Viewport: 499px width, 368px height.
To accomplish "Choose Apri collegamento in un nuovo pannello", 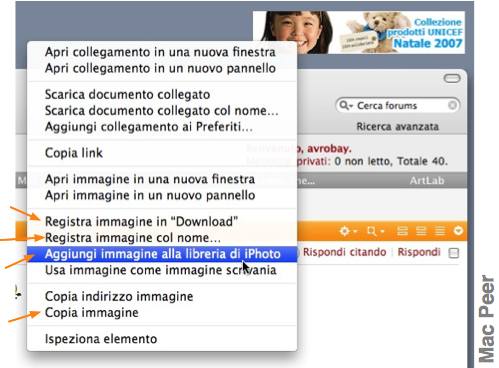I will coord(162,68).
